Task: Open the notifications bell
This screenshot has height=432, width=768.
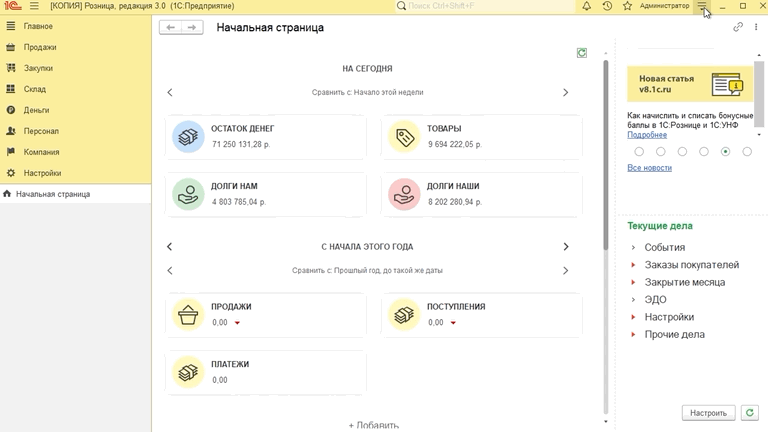Action: (586, 6)
